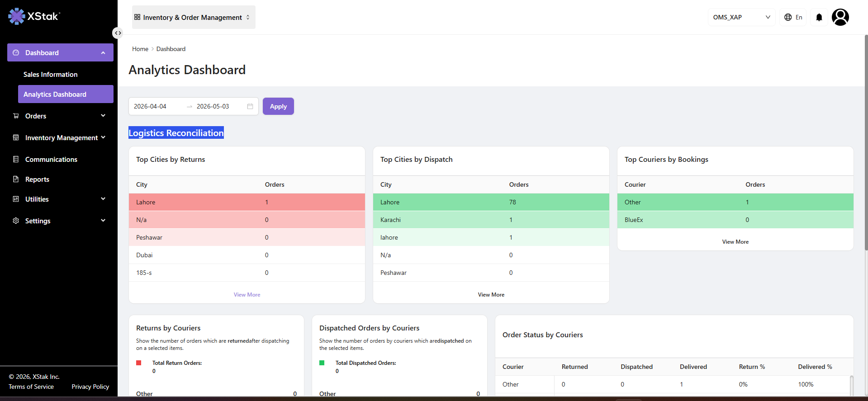The image size is (868, 401).
Task: Collapse the Dashboard menu section
Action: click(60, 52)
